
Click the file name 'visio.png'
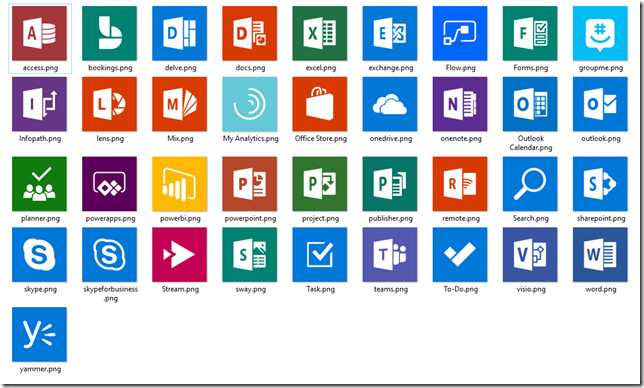531,289
